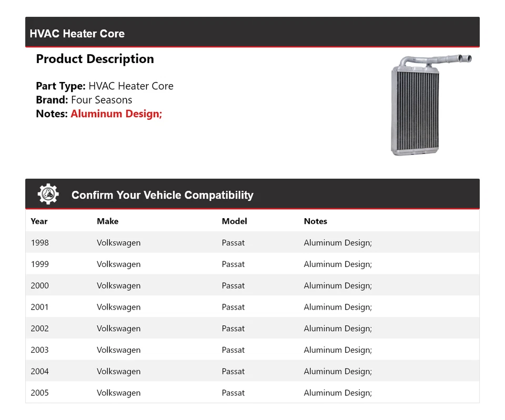
Task: Click the Brand: Four Seasons line
Action: click(x=84, y=100)
